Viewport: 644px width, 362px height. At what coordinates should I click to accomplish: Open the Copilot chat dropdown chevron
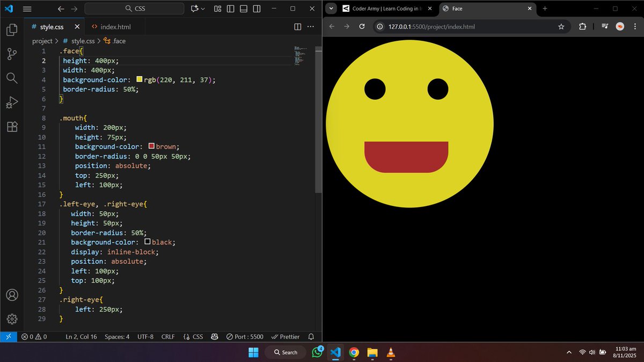coord(203,9)
